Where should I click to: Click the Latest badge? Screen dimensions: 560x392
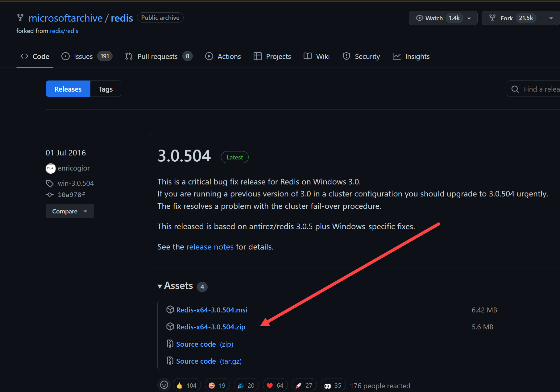click(235, 157)
